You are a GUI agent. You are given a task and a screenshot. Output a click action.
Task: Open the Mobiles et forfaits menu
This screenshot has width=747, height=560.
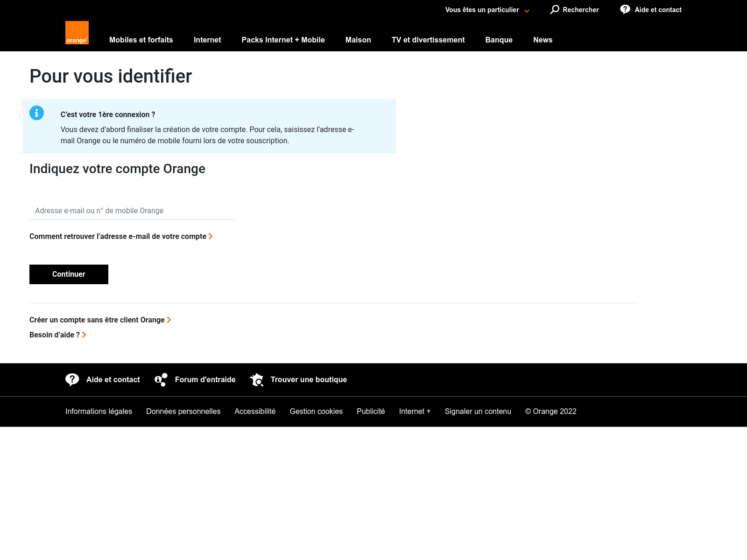click(x=141, y=40)
